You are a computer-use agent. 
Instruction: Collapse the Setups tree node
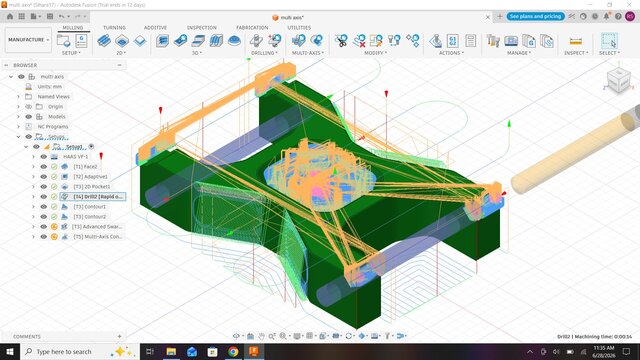pos(18,136)
